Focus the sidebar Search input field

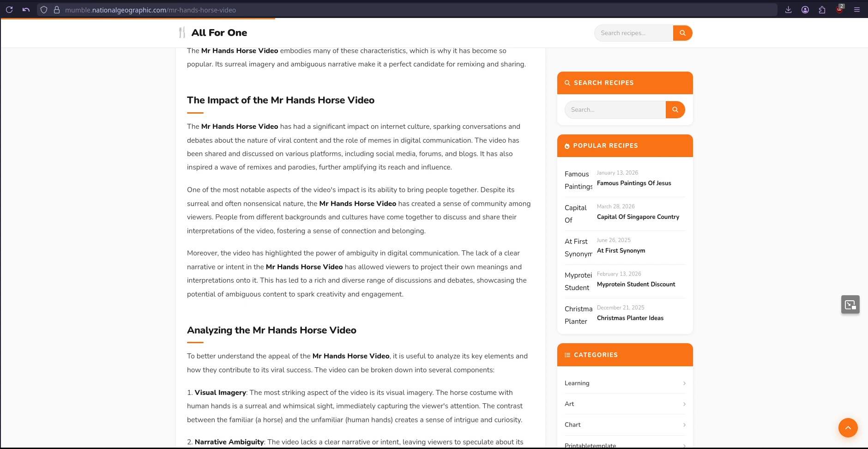point(615,109)
